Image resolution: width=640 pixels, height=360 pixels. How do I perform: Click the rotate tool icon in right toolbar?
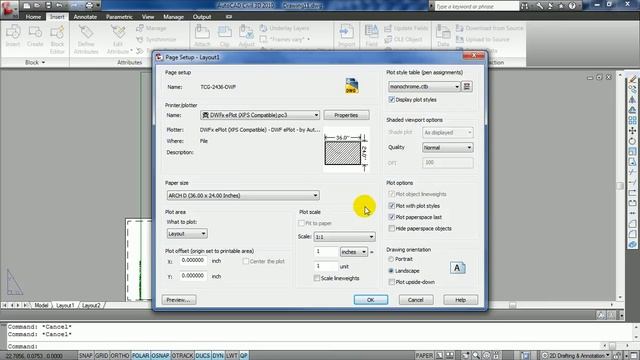[x=632, y=141]
